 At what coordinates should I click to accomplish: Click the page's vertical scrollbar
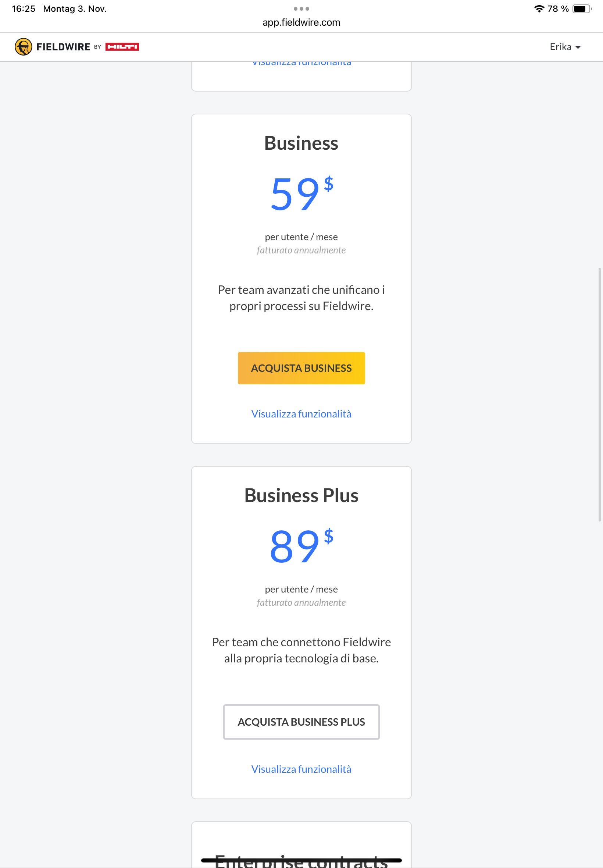[x=599, y=394]
